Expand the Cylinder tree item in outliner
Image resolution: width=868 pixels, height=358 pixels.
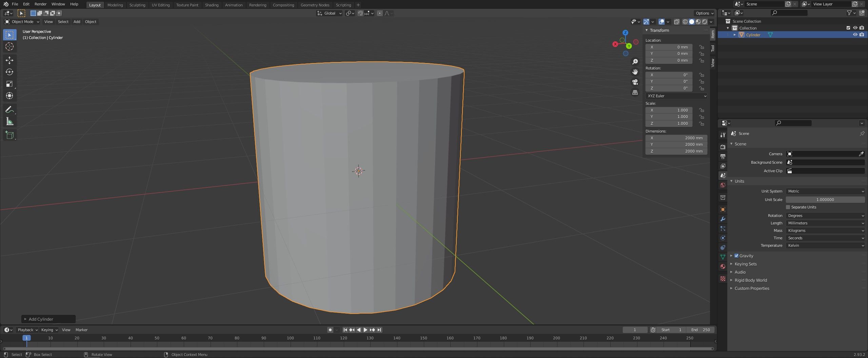(x=735, y=35)
